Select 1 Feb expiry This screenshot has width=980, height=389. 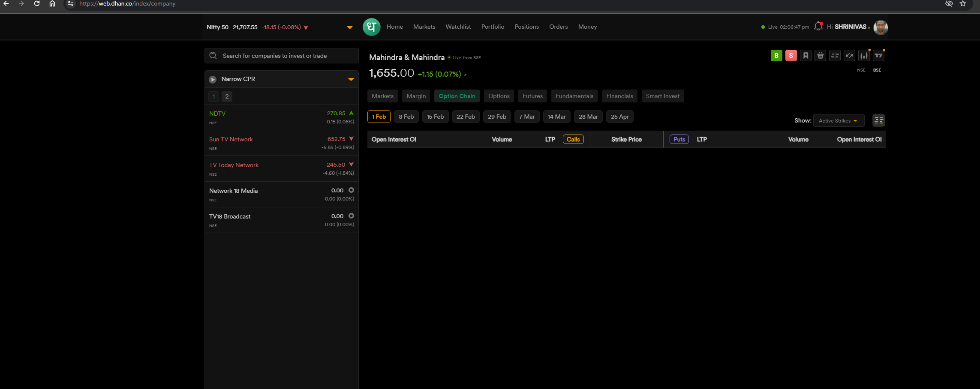point(379,117)
